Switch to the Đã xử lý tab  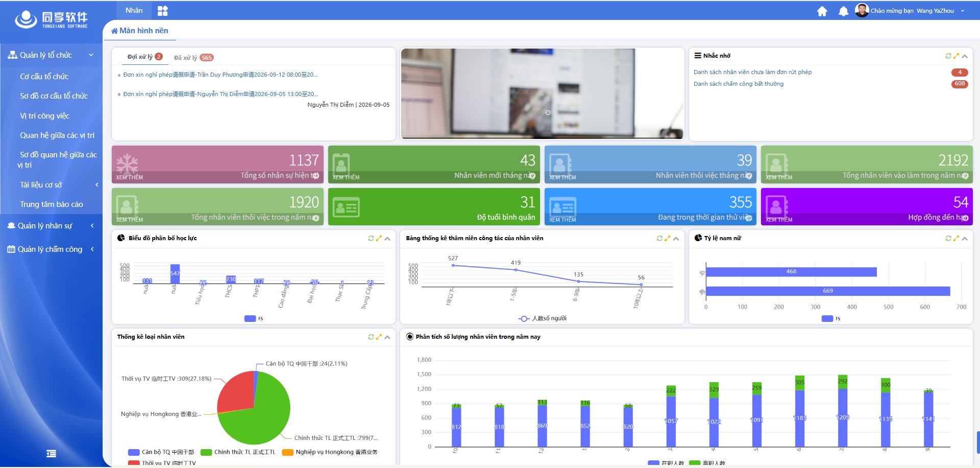pyautogui.click(x=193, y=58)
